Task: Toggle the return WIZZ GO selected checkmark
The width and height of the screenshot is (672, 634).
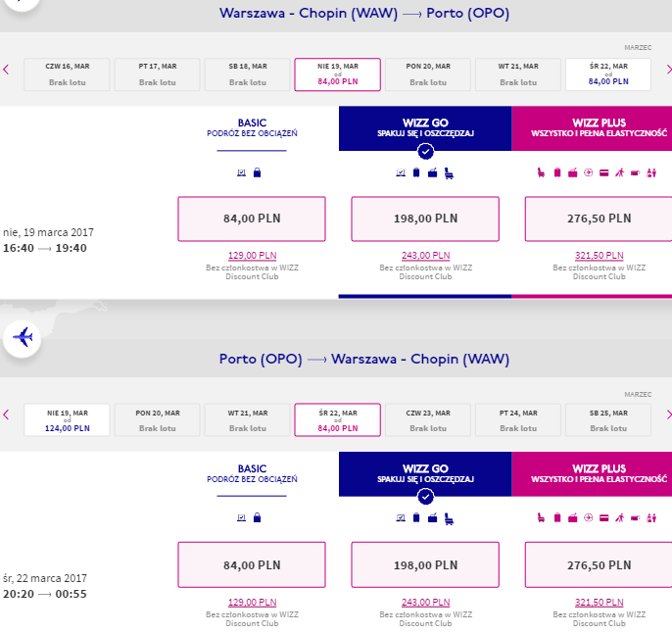Action: click(425, 497)
